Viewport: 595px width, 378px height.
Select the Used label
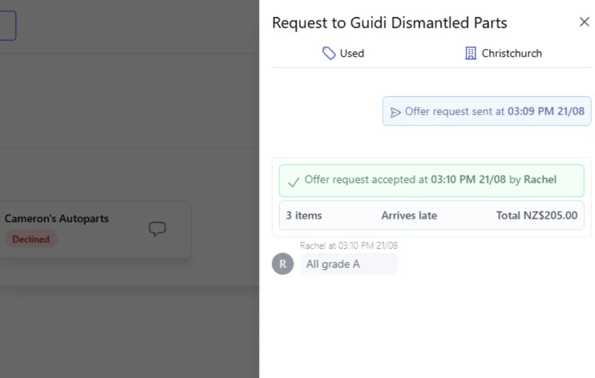coord(352,53)
